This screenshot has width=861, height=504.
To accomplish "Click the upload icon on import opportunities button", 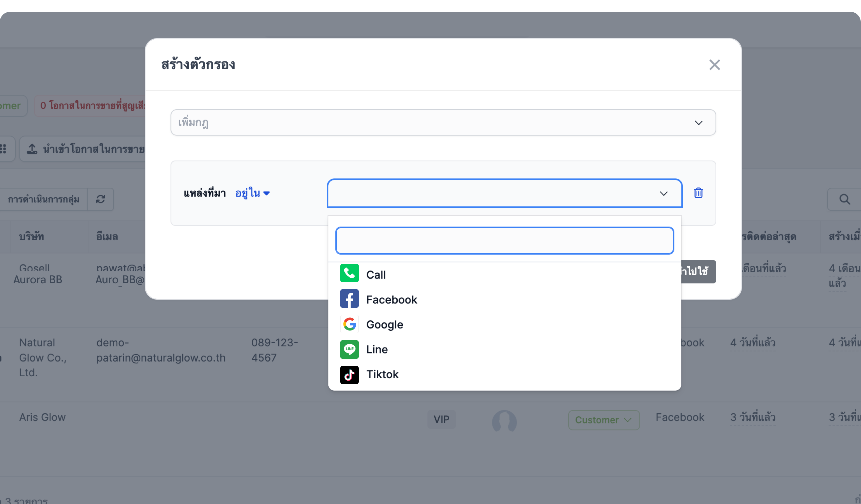I will (x=32, y=149).
